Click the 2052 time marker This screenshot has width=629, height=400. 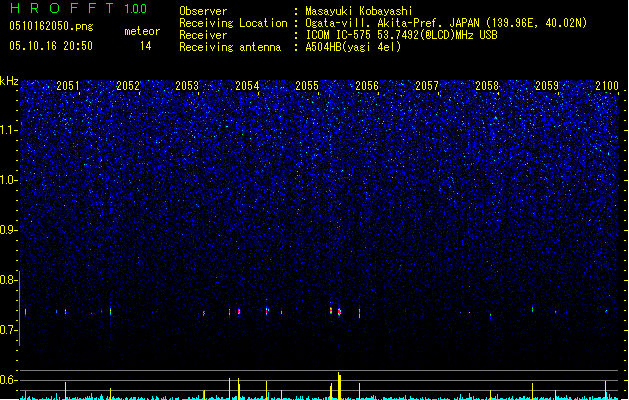(x=128, y=86)
